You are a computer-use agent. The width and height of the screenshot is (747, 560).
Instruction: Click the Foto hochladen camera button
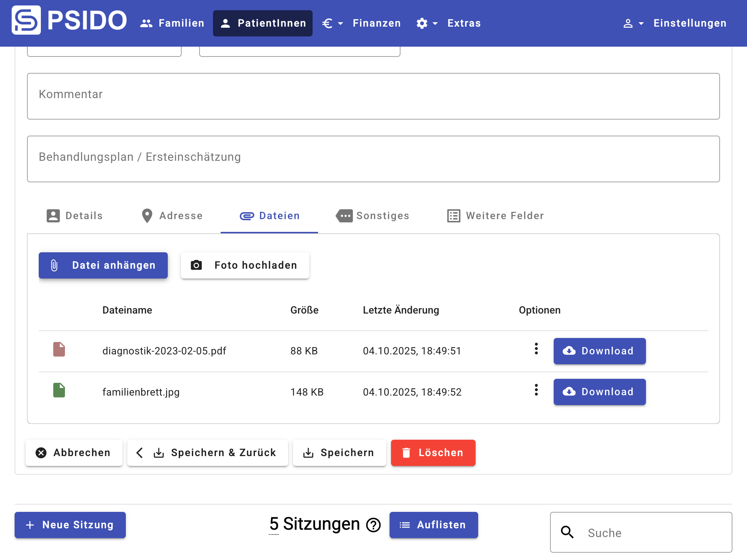coord(245,265)
